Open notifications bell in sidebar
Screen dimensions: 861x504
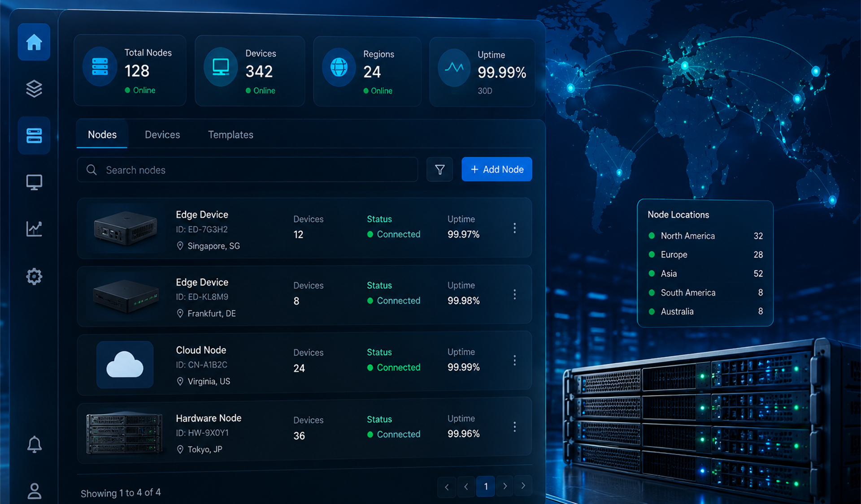[x=34, y=444]
